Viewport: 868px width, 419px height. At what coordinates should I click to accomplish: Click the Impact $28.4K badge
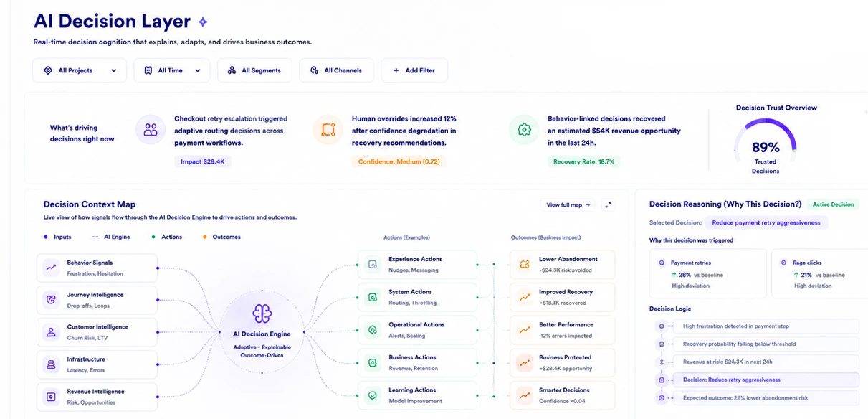point(202,161)
